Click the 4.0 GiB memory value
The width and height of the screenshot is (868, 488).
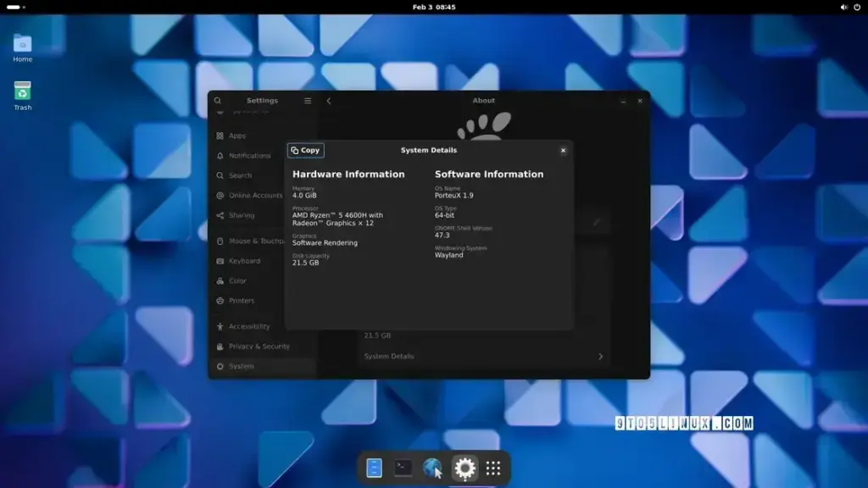tap(304, 196)
